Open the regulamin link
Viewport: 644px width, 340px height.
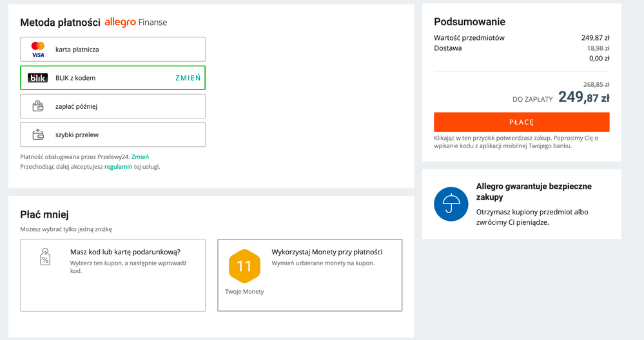(x=118, y=167)
